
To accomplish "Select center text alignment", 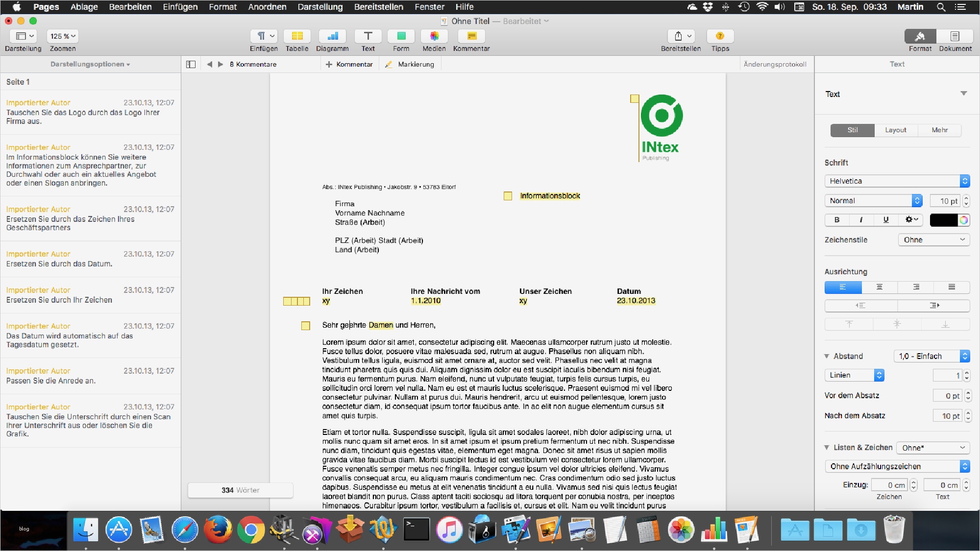I will click(879, 287).
